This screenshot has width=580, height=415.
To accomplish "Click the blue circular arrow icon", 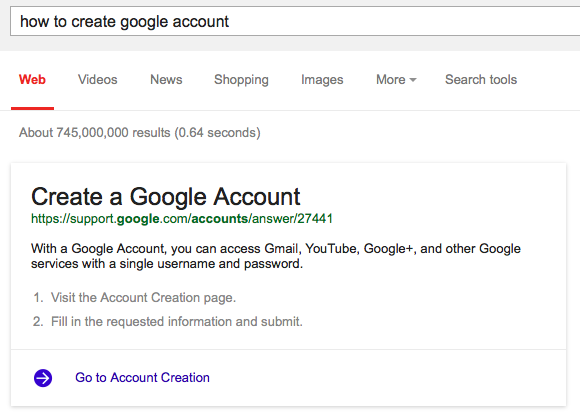I will [43, 378].
